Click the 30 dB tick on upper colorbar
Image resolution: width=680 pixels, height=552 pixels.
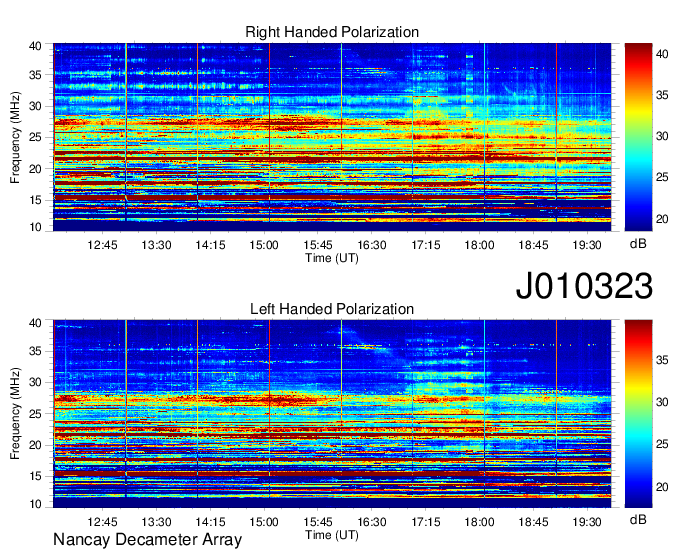(662, 136)
